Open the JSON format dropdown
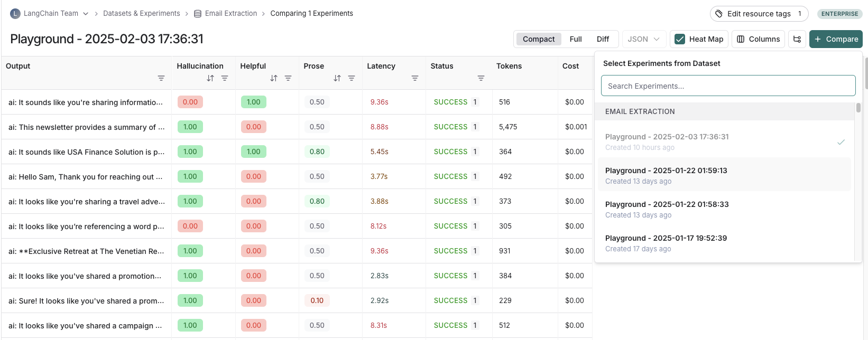 tap(643, 39)
